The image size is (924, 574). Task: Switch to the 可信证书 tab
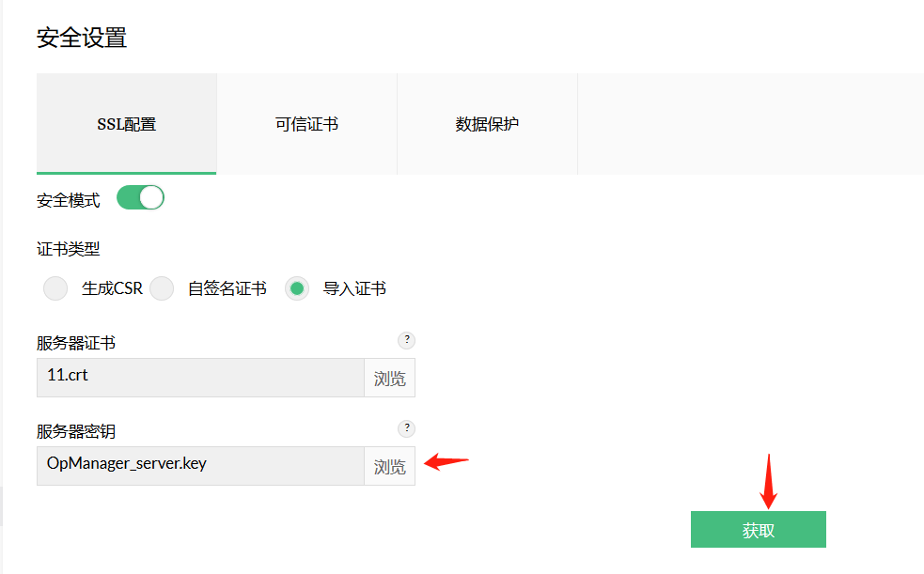306,124
